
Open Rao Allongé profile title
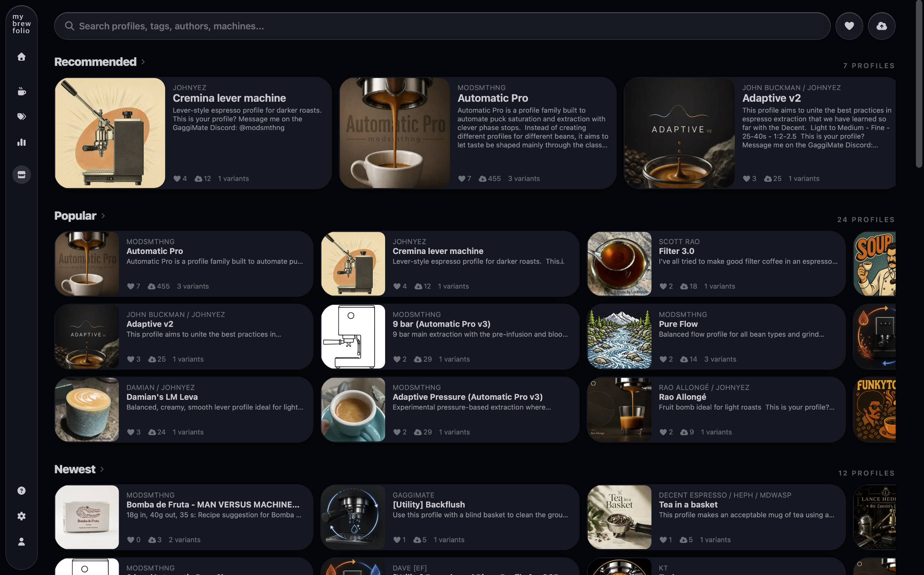coord(682,397)
